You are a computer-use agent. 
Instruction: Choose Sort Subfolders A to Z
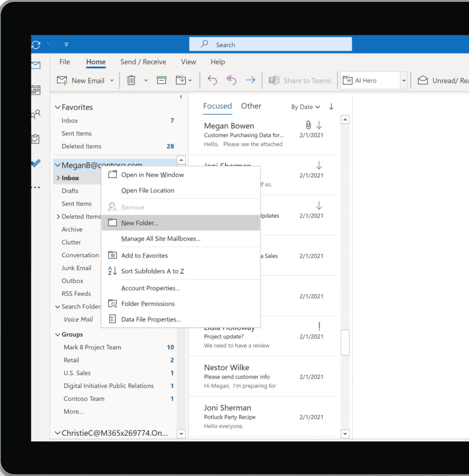click(x=181, y=271)
